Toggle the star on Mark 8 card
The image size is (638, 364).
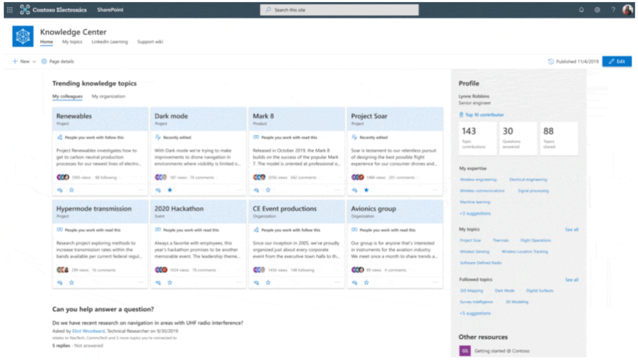[x=268, y=190]
